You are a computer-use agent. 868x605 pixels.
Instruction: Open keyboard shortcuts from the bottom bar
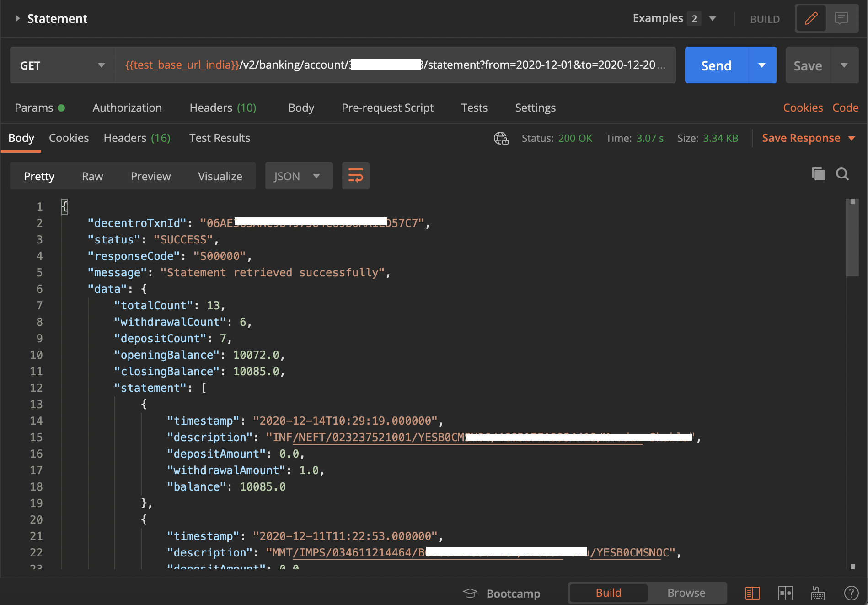point(818,593)
